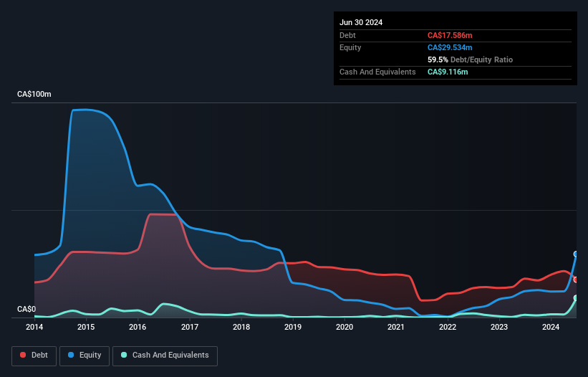
Task: Click the 2017 x-axis label
Action: [x=190, y=327]
